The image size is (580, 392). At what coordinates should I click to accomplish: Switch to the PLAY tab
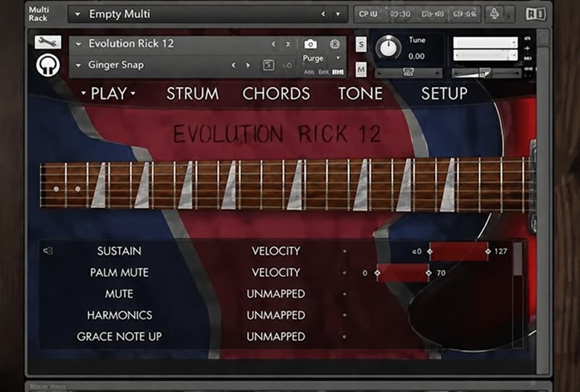coord(109,93)
